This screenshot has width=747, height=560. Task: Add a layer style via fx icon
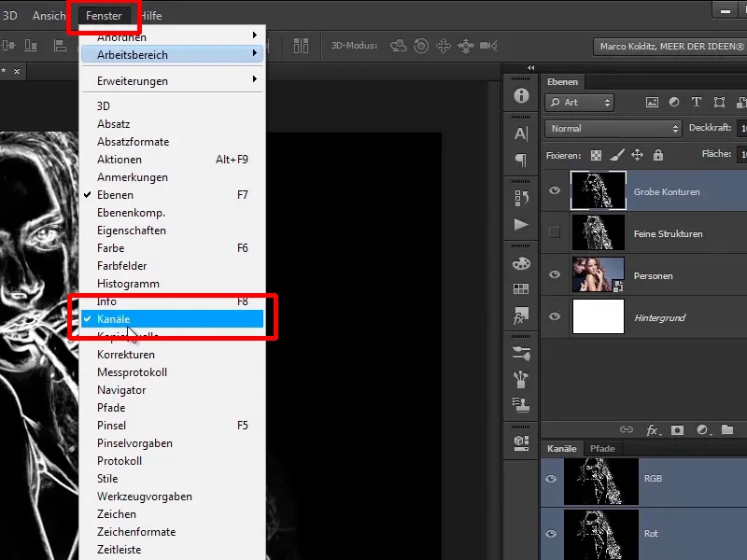point(652,430)
